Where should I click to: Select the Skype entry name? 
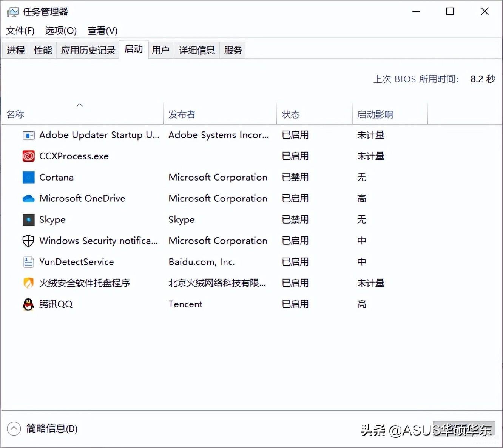tap(52, 220)
